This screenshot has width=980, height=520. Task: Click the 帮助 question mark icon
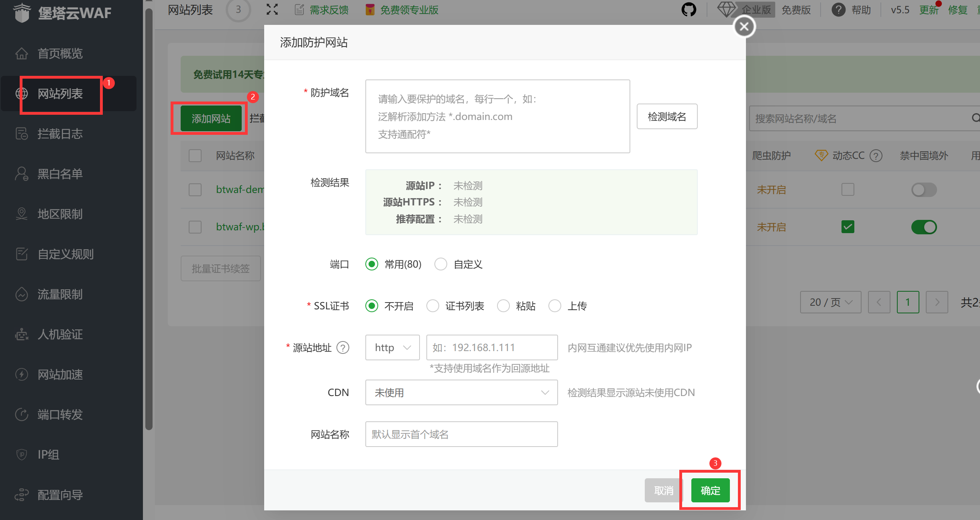tap(838, 10)
